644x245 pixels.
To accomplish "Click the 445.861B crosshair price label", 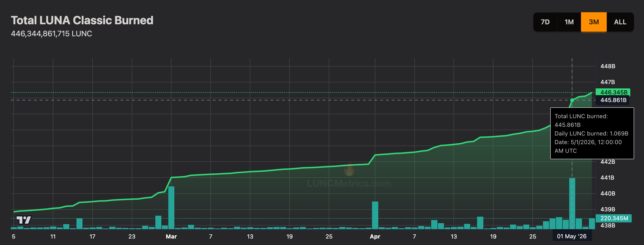I will [613, 100].
